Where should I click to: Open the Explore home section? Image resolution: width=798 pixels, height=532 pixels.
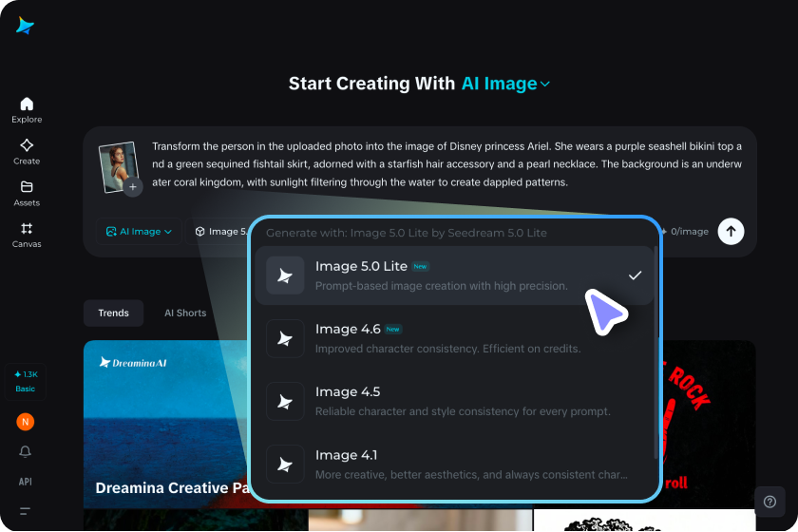(27, 110)
